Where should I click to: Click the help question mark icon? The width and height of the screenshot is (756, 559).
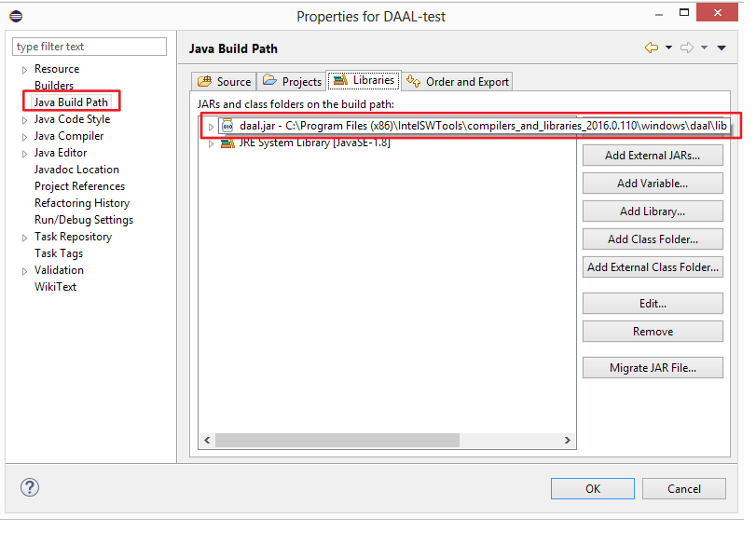click(30, 487)
